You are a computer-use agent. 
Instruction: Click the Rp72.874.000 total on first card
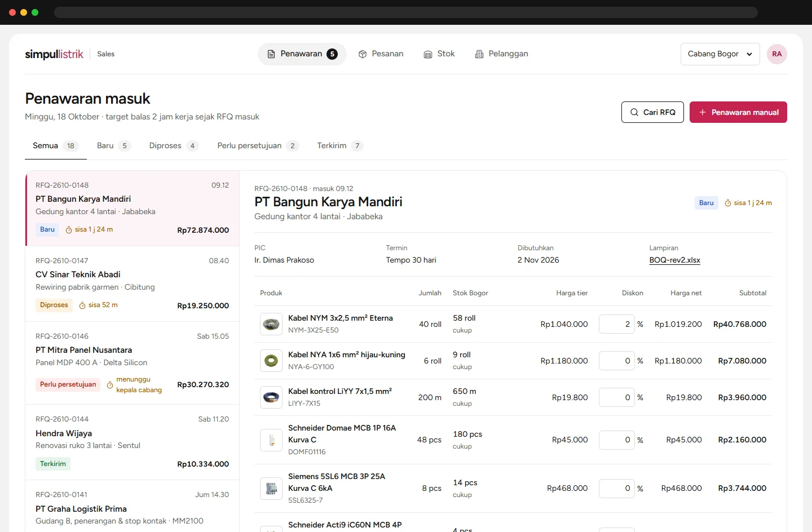point(203,230)
